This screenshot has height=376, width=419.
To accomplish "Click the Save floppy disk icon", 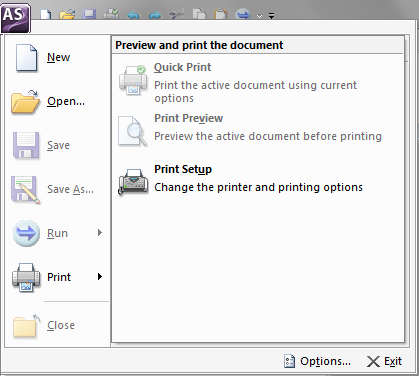I will pos(26,145).
